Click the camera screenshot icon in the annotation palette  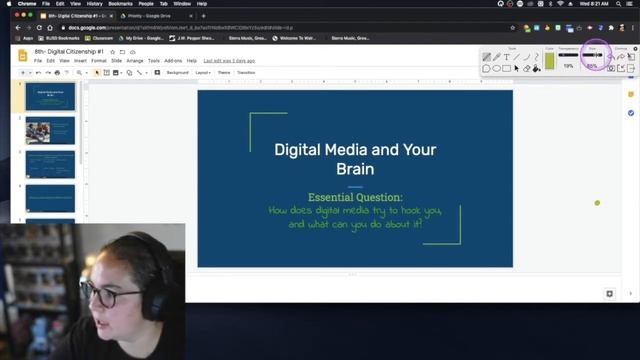point(611,68)
